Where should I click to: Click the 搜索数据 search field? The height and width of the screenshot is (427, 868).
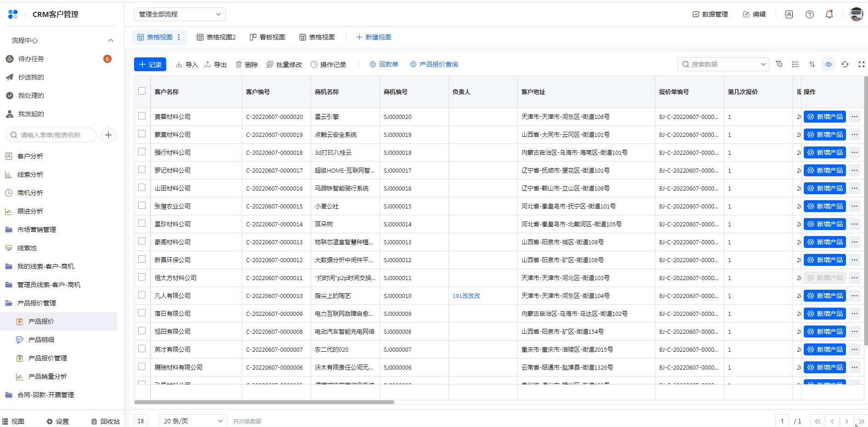coord(721,64)
